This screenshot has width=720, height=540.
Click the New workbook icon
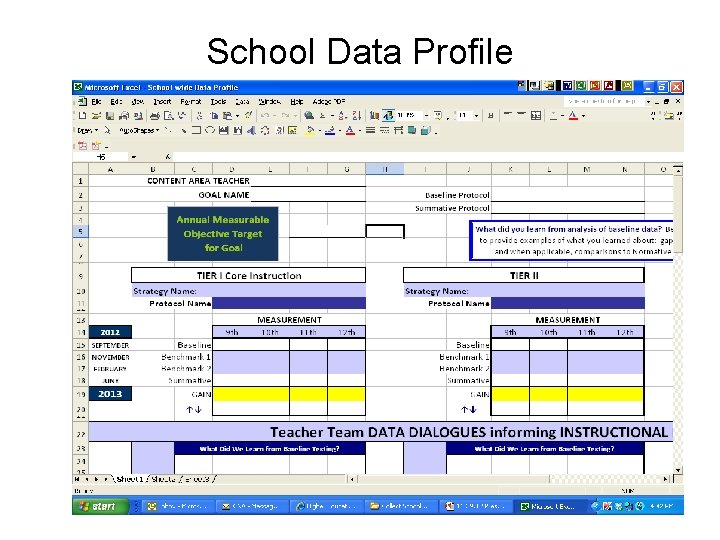click(82, 116)
